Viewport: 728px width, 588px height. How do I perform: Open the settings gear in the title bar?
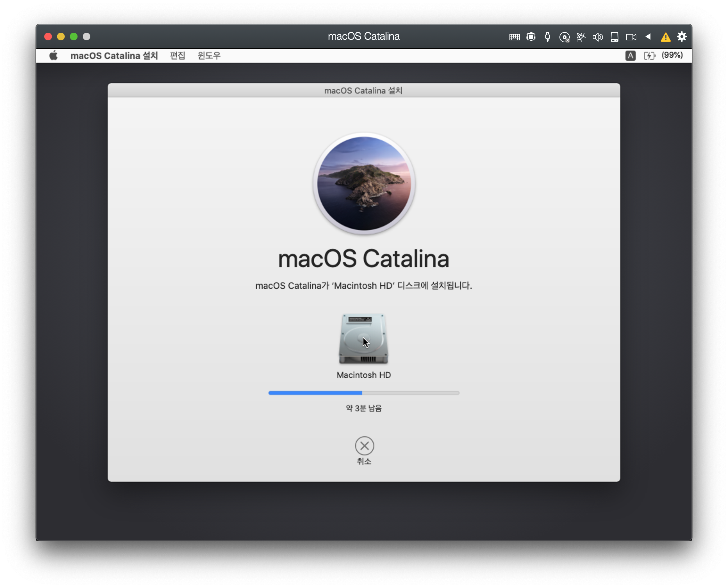point(682,37)
